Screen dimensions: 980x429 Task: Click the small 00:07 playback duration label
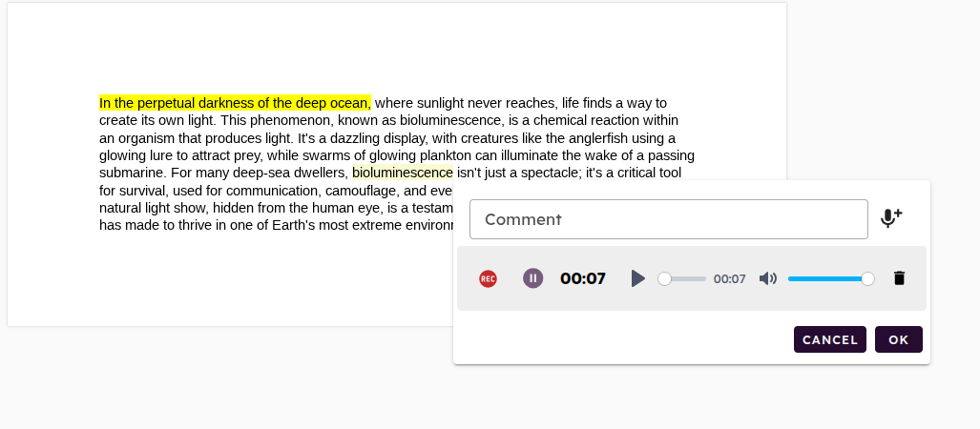(x=729, y=279)
